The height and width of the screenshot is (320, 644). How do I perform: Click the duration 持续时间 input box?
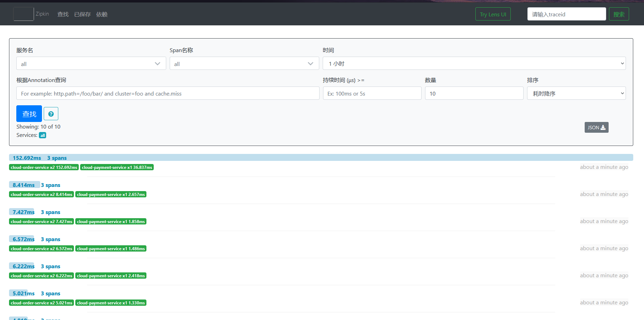pyautogui.click(x=372, y=93)
